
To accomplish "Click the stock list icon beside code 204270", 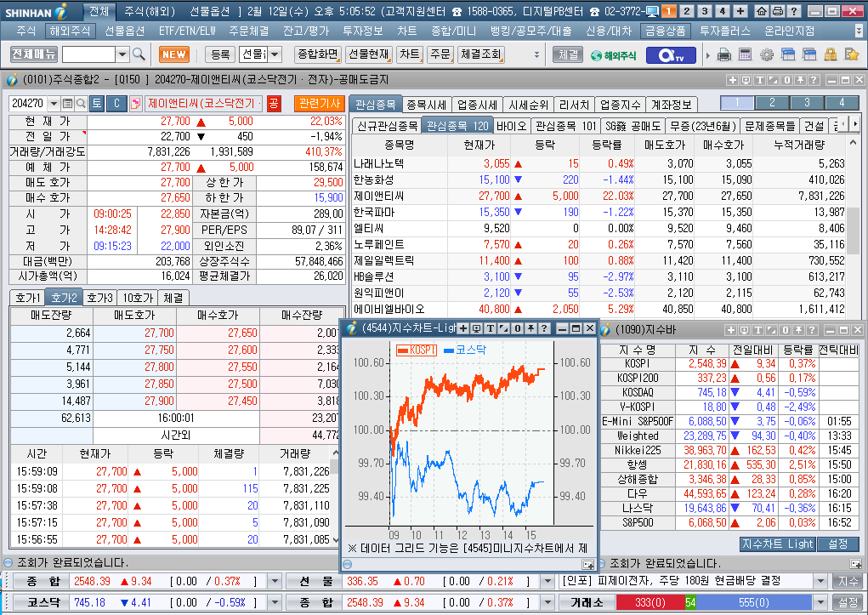I will 67,103.
